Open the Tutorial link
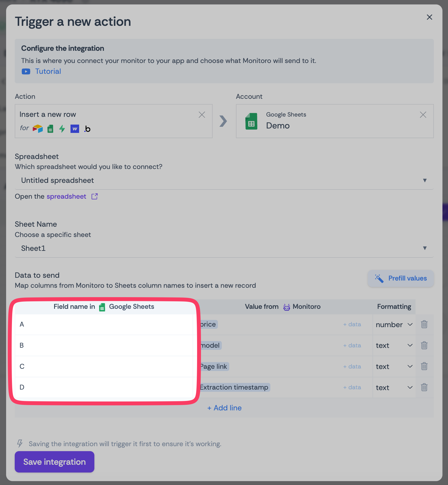 click(48, 71)
